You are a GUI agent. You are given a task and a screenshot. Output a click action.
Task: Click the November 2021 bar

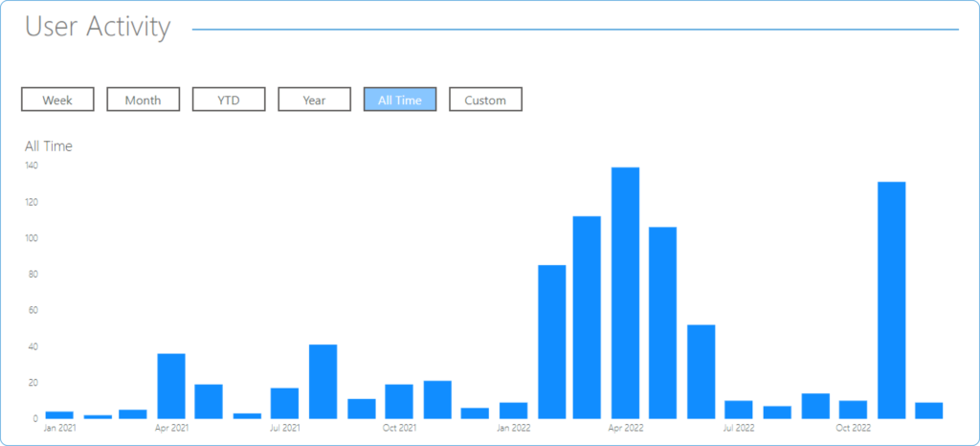pyautogui.click(x=437, y=400)
